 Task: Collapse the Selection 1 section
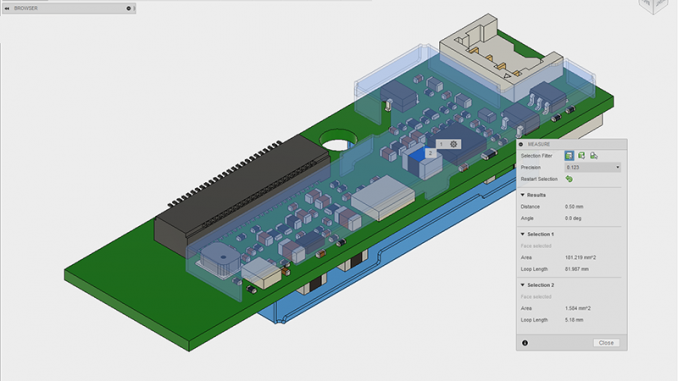pos(523,234)
